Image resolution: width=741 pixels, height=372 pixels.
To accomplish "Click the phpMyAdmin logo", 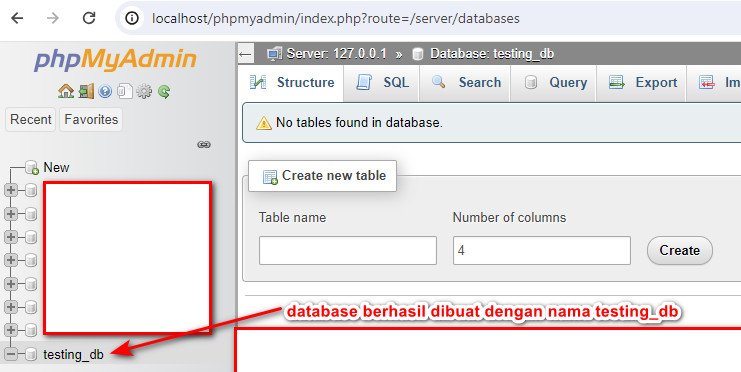I will click(x=114, y=60).
